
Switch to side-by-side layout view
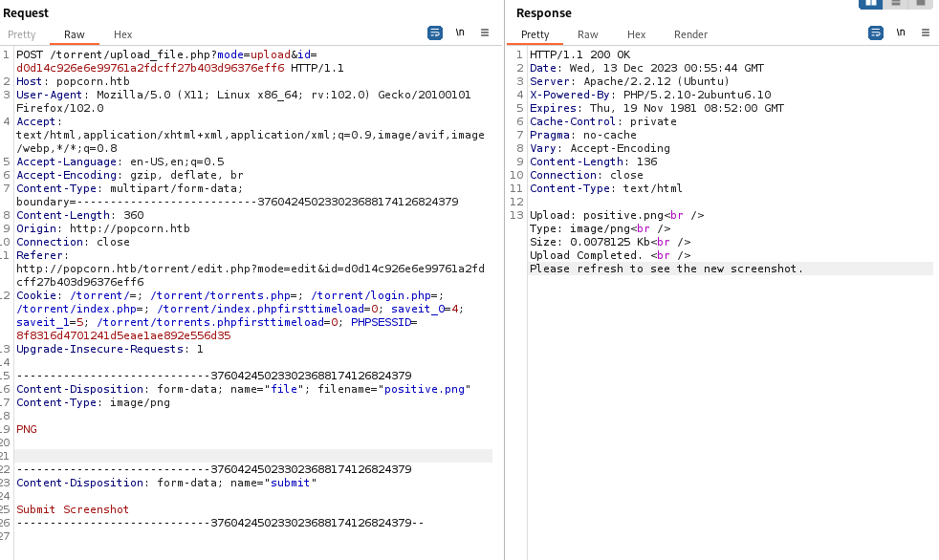tap(871, 3)
